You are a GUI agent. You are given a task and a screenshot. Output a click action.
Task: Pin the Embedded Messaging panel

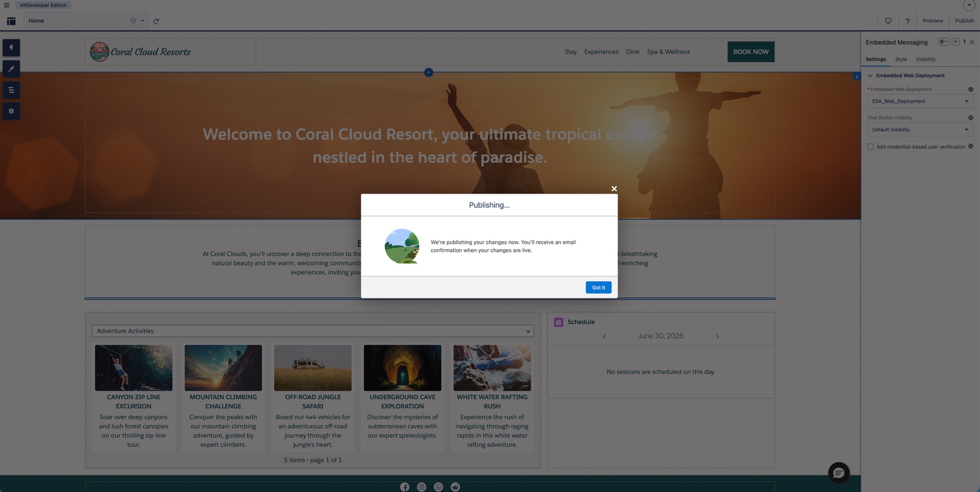(964, 42)
